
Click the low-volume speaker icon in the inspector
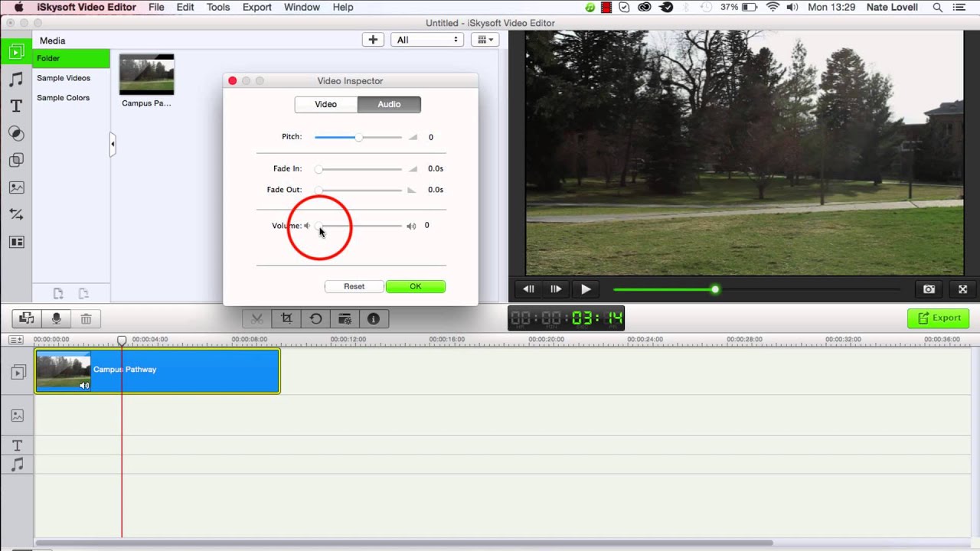pos(307,226)
